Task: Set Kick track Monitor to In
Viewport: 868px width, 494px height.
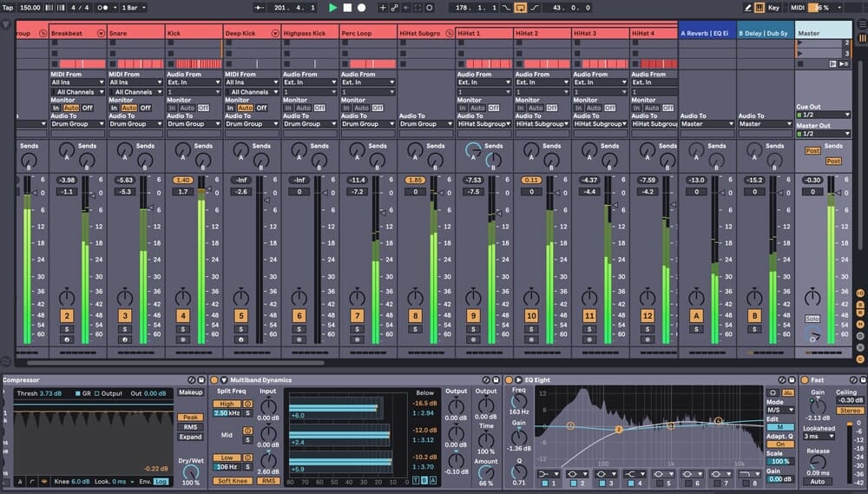Action: [x=171, y=108]
